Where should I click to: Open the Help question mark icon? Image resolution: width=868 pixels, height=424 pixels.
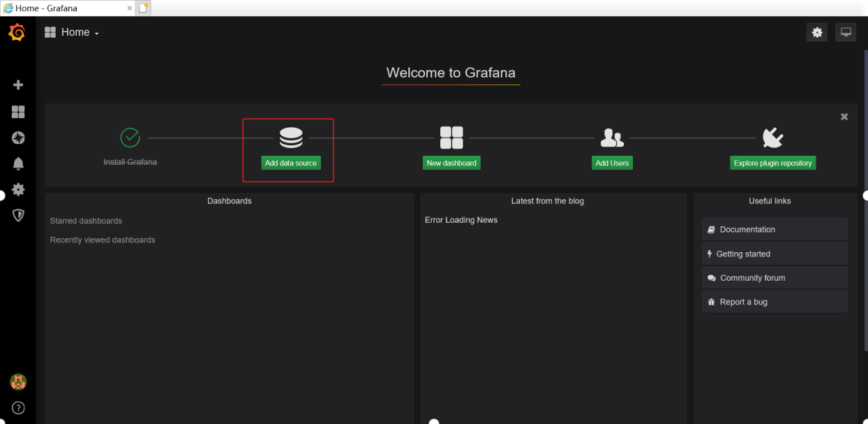coord(18,408)
